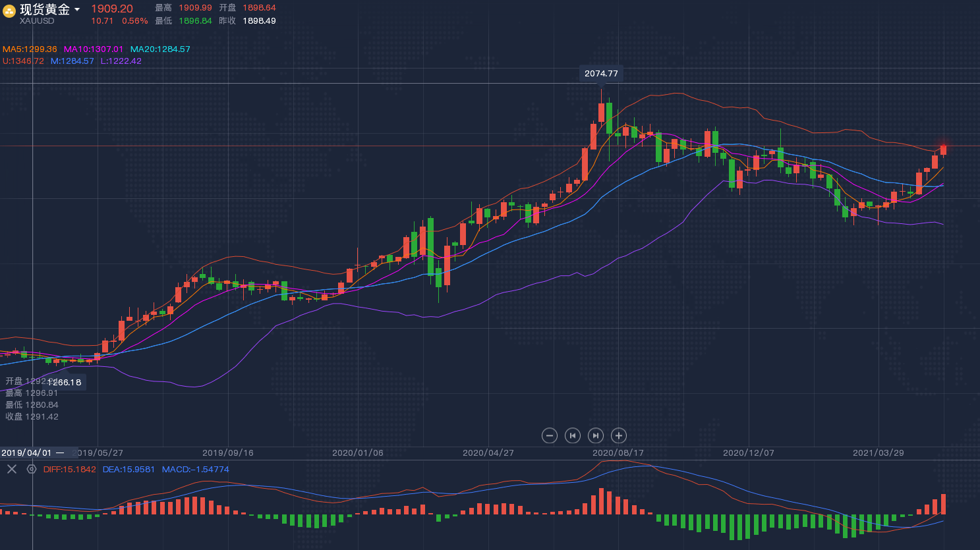Click the Bollinger upper band U value
This screenshot has height=550, width=980.
point(23,61)
